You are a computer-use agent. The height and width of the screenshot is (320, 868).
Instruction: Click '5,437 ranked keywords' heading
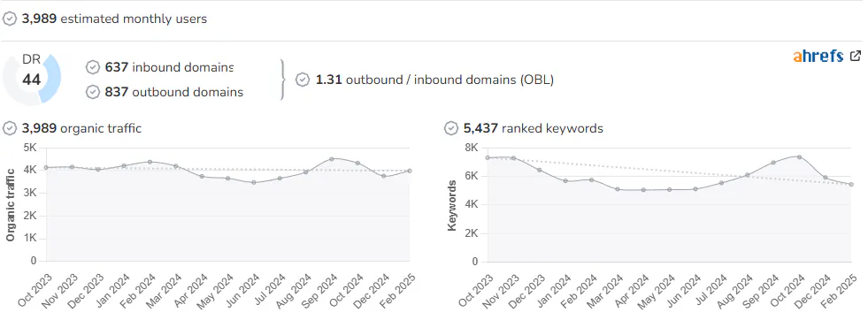pyautogui.click(x=533, y=128)
